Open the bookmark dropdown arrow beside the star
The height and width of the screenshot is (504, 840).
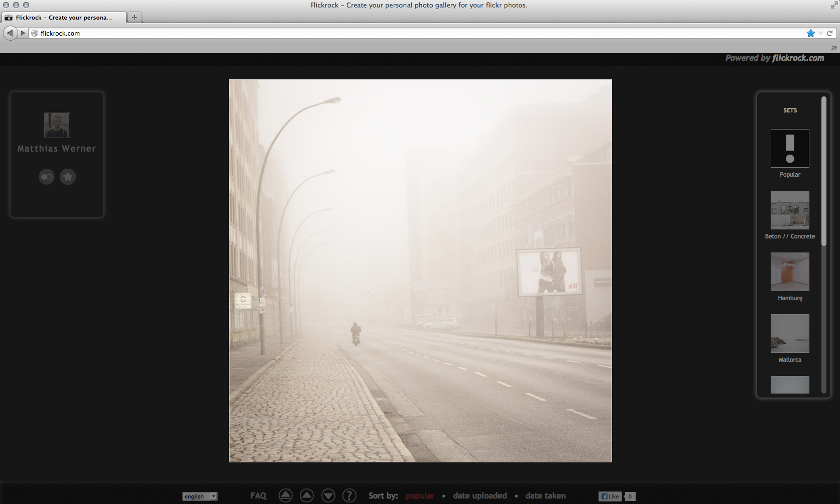coord(820,33)
